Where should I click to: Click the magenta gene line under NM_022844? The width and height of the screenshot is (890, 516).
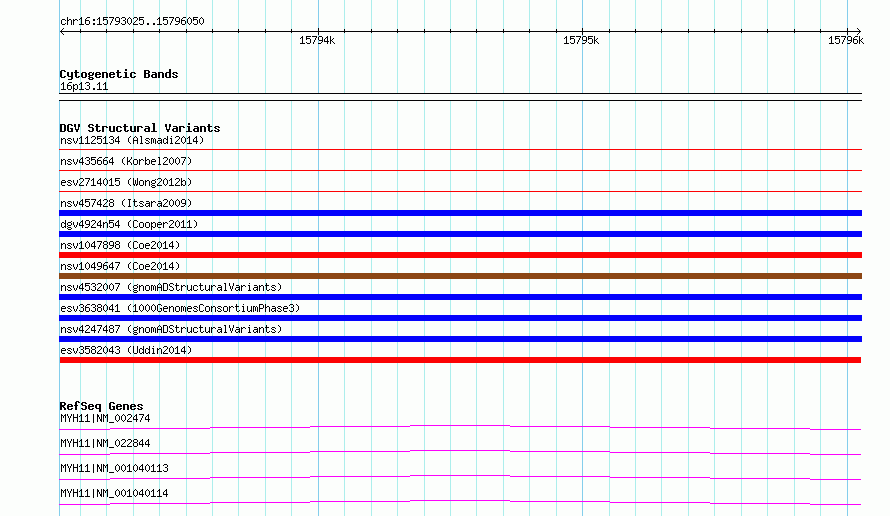click(x=460, y=452)
